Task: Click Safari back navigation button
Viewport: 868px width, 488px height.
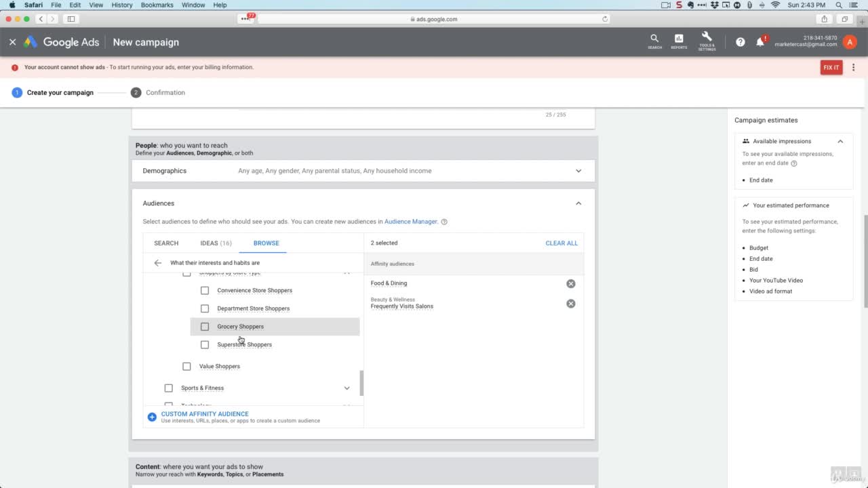Action: [41, 19]
